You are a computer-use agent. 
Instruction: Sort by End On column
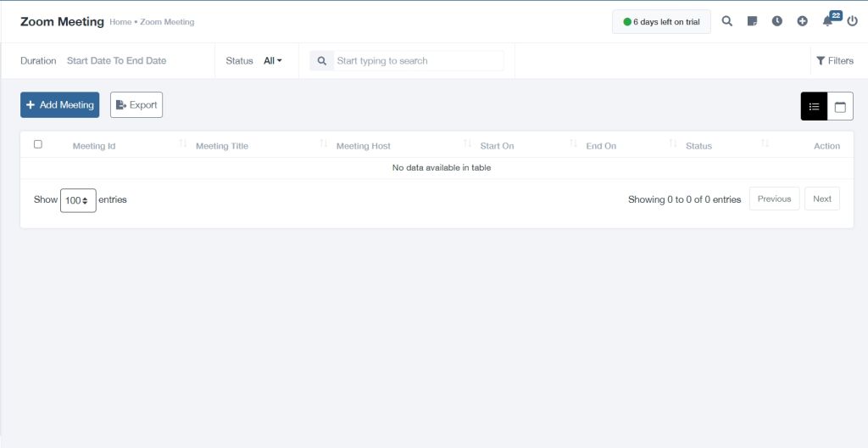[601, 147]
